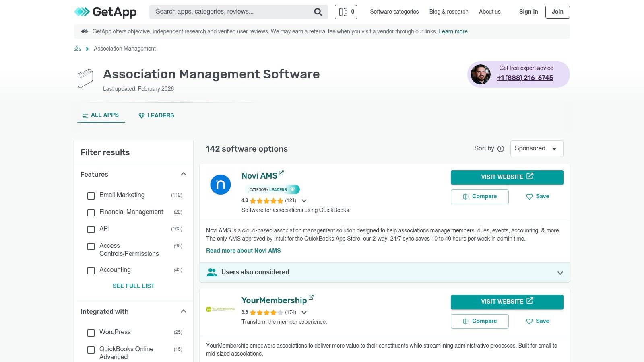
Task: Expand the Users also considered section
Action: [x=559, y=272]
